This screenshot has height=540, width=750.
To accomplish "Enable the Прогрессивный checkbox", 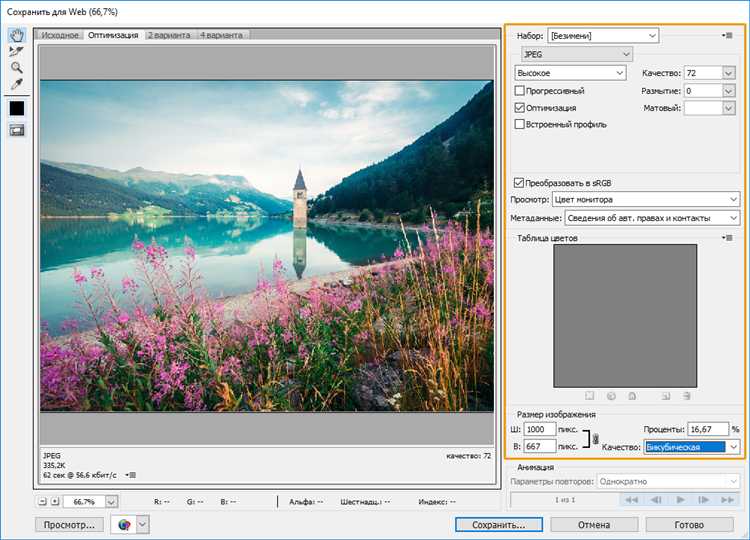I will pos(519,90).
